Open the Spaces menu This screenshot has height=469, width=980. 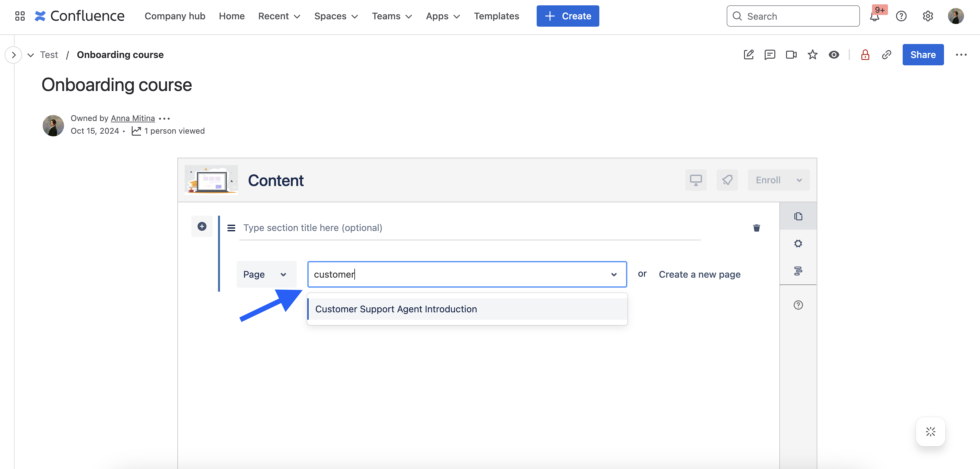[336, 16]
